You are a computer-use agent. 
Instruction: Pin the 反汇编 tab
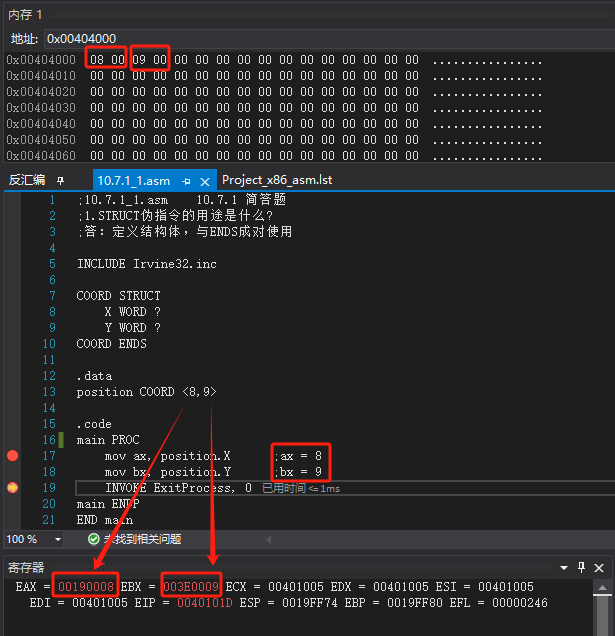[60, 180]
